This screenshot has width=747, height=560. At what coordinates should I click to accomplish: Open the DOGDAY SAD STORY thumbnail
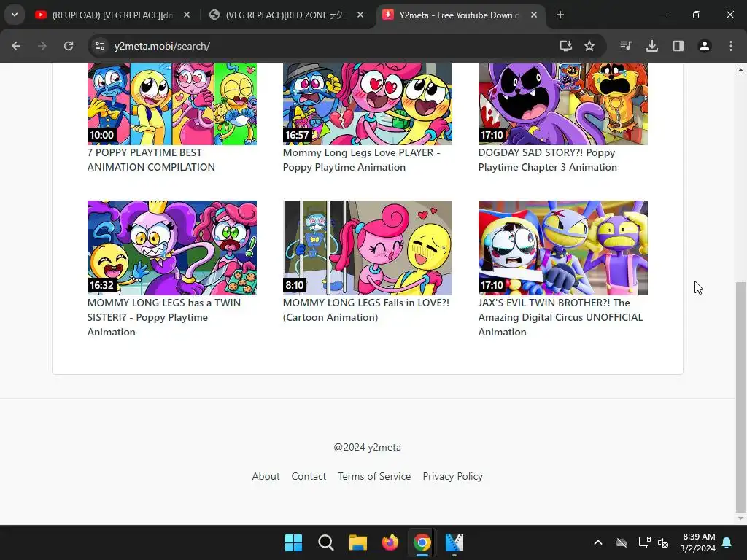(x=563, y=104)
